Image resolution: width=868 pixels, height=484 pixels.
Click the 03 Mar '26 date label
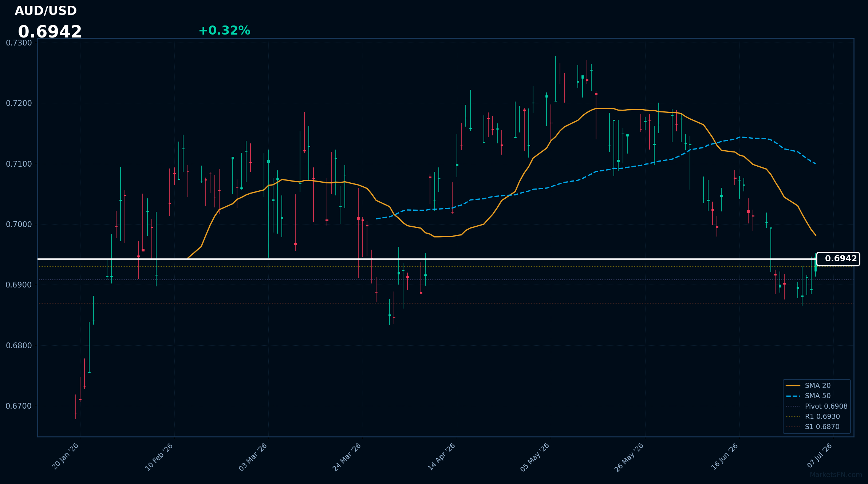point(253,457)
